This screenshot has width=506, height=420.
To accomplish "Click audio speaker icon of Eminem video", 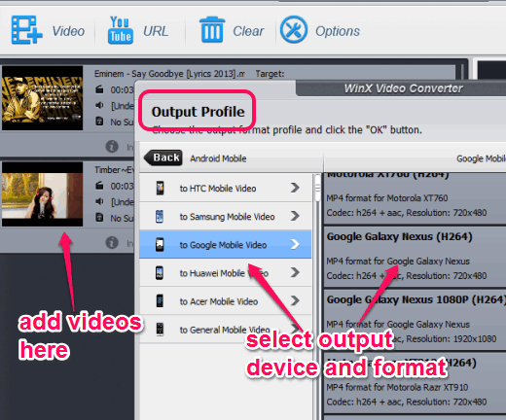I will click(x=99, y=105).
